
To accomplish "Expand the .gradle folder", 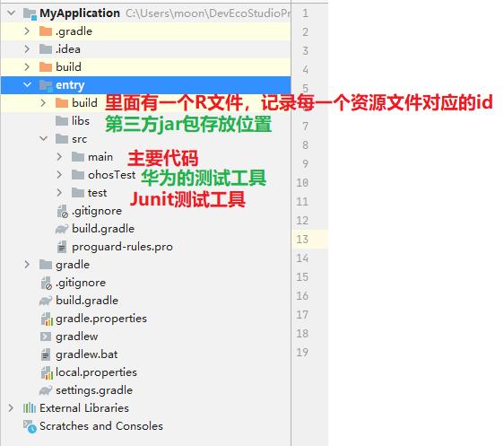I will 27,31.
